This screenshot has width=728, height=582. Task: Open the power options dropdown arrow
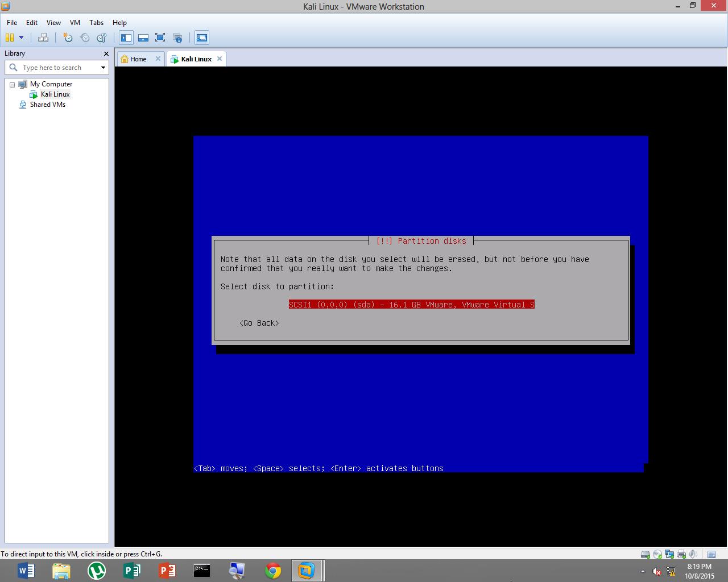tap(22, 38)
